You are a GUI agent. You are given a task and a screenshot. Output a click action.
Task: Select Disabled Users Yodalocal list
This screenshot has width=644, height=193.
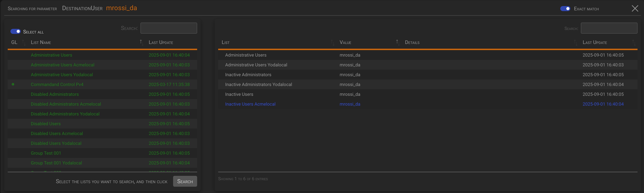[x=56, y=143]
